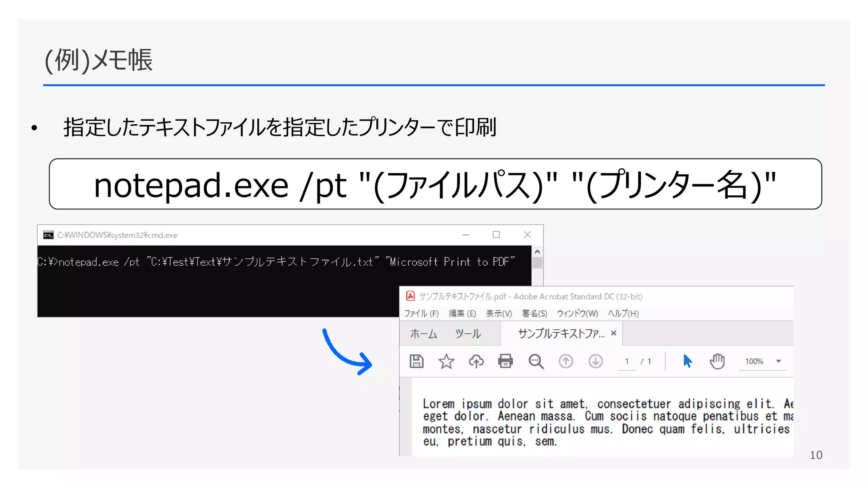Click the cloud upload icon in Acrobat

point(476,361)
